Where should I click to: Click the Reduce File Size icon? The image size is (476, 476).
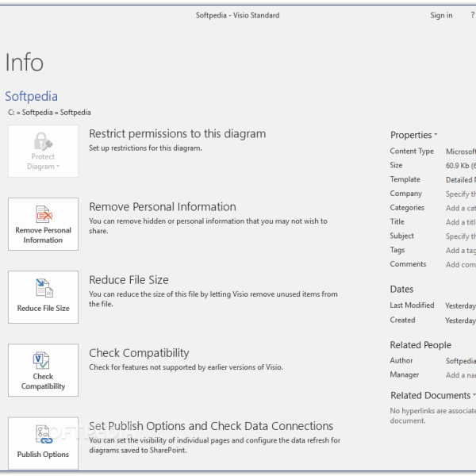pos(44,287)
